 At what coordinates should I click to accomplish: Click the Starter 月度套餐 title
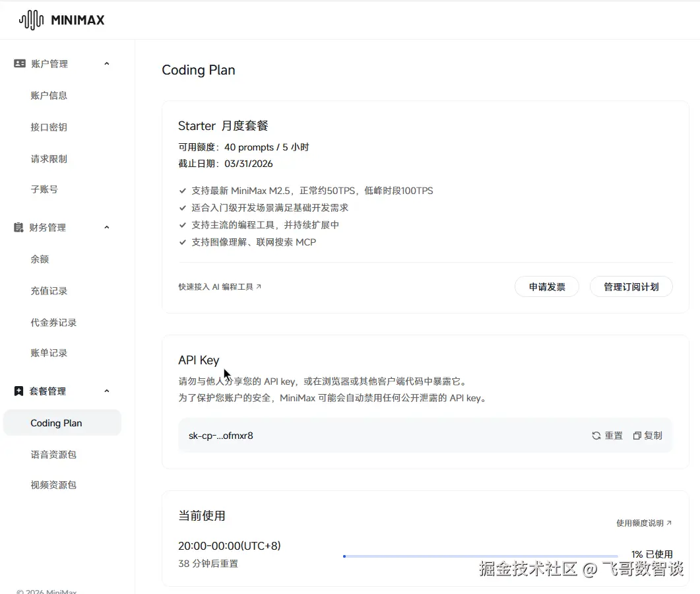click(x=223, y=125)
